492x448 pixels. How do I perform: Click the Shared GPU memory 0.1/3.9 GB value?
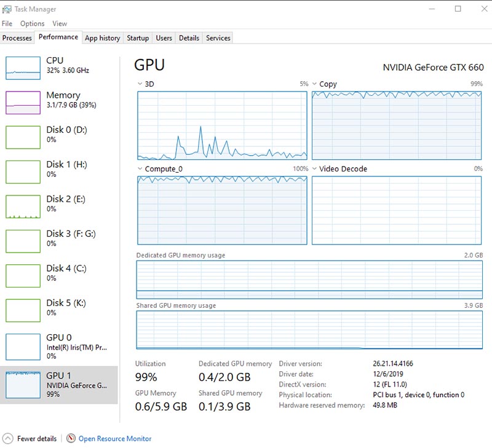(x=224, y=406)
